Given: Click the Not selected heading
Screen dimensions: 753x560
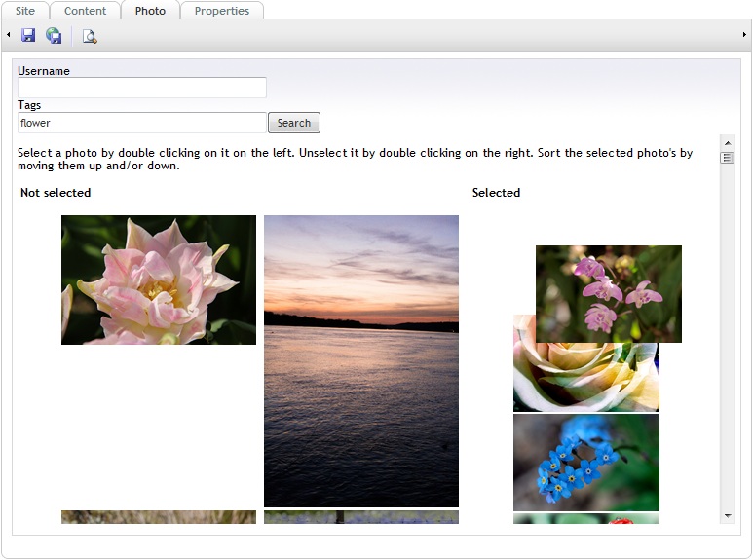Looking at the screenshot, I should tap(56, 193).
